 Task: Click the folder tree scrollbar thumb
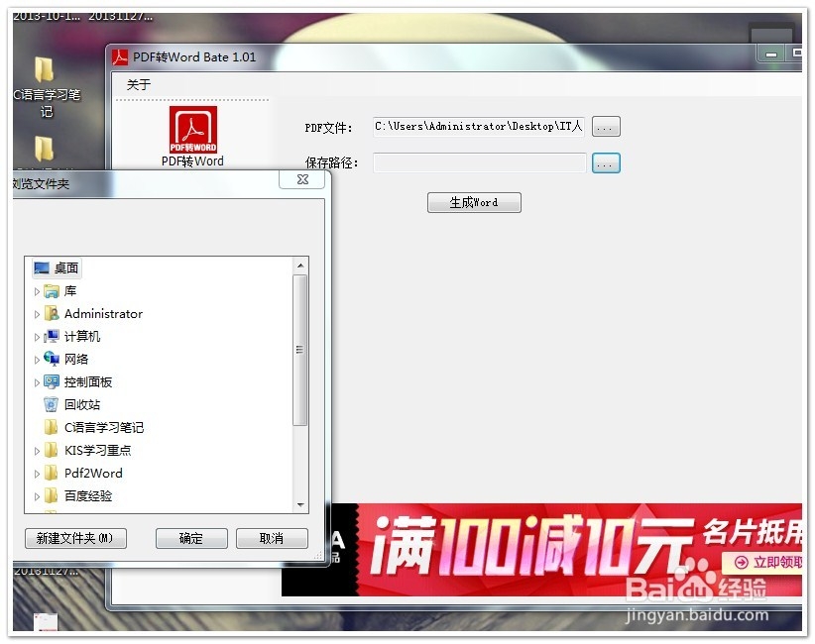click(x=299, y=350)
